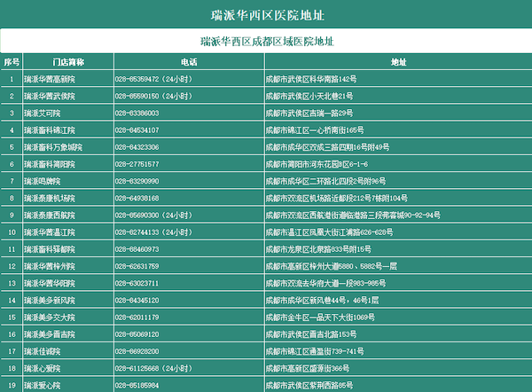Screen dimensions: 532x392
Task: Select store name 瑞派华茜华阳院
Action: point(50,283)
